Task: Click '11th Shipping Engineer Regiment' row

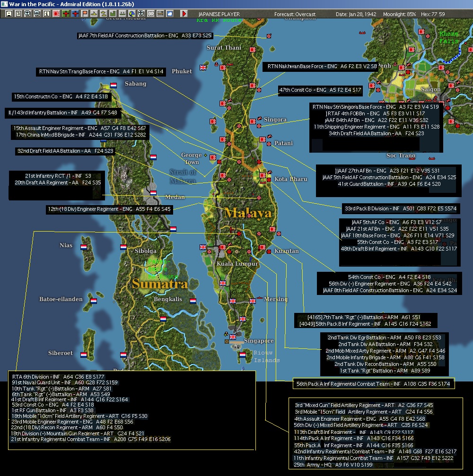Action: (x=377, y=127)
